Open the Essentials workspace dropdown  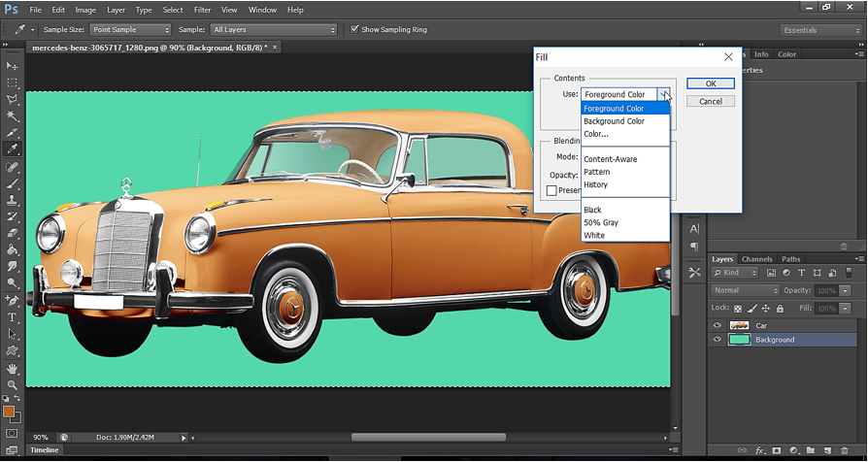click(x=821, y=30)
